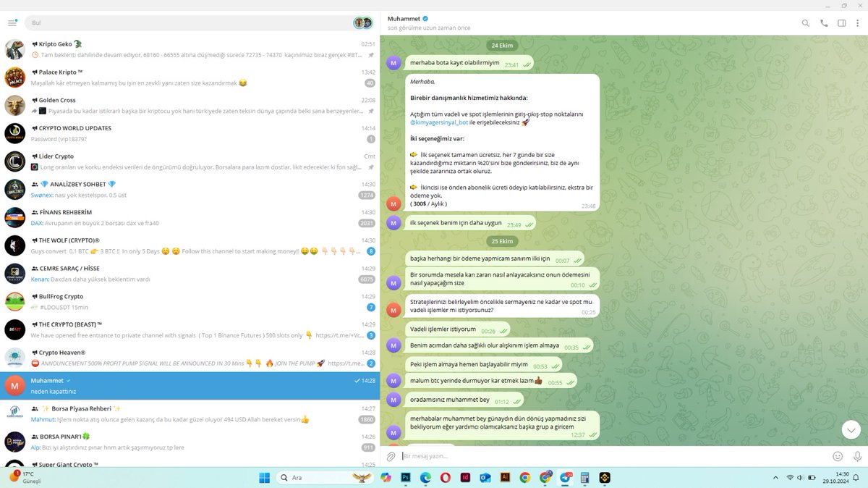
Task: Open the account avatars next to search
Action: tap(362, 23)
